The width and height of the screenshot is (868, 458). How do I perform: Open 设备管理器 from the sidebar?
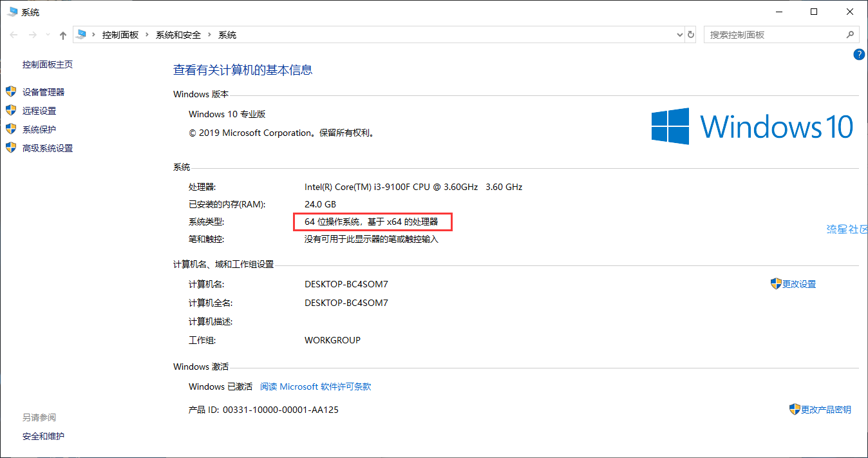point(43,92)
